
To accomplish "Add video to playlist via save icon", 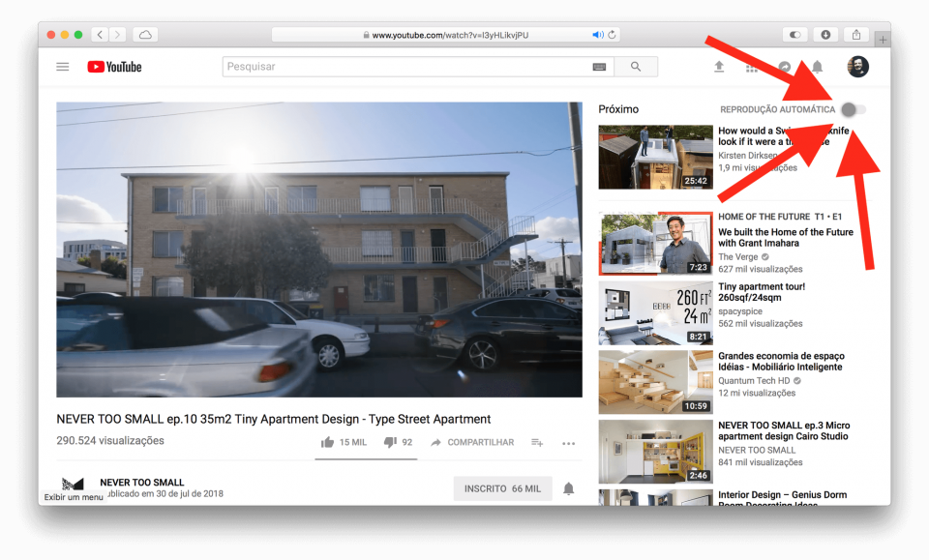I will (x=536, y=442).
